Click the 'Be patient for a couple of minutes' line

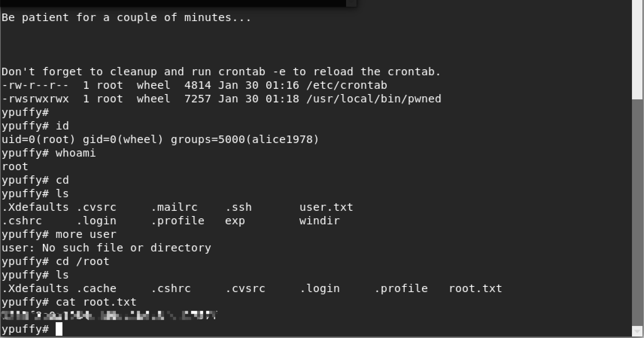(126, 17)
